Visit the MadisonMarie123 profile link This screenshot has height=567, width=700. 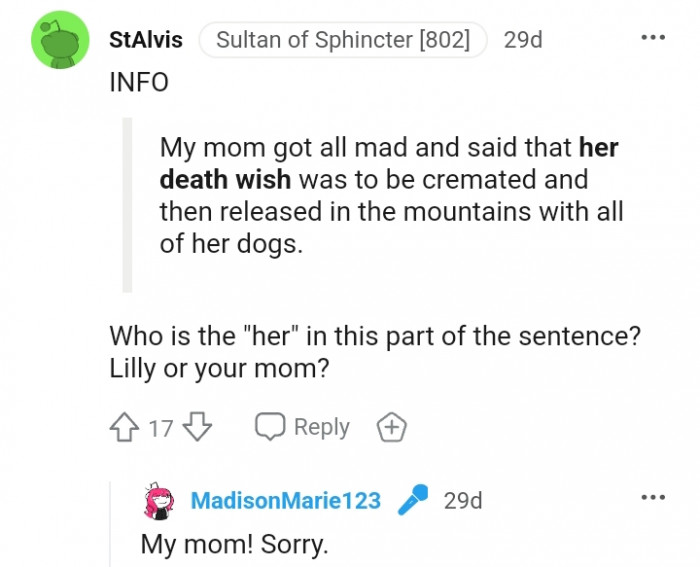[286, 500]
